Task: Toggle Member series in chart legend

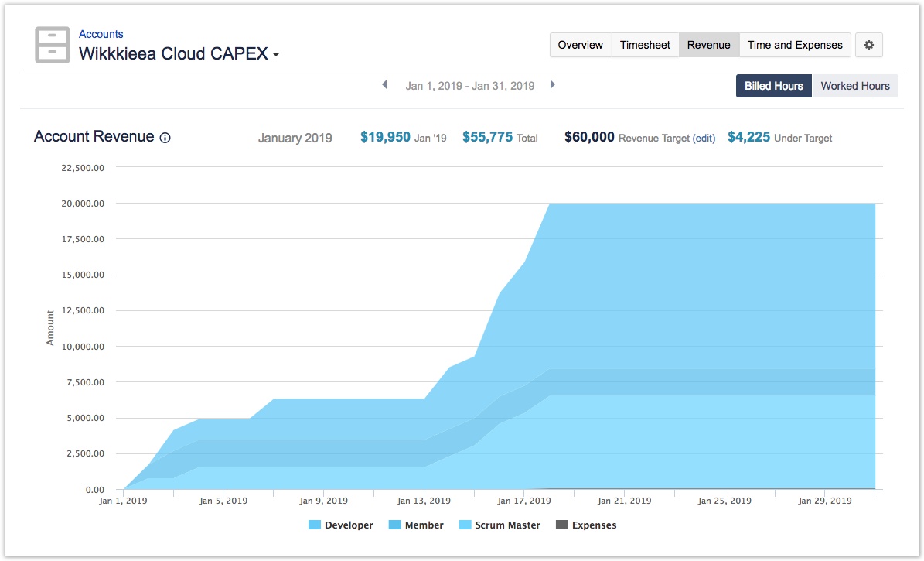Action: coord(416,525)
